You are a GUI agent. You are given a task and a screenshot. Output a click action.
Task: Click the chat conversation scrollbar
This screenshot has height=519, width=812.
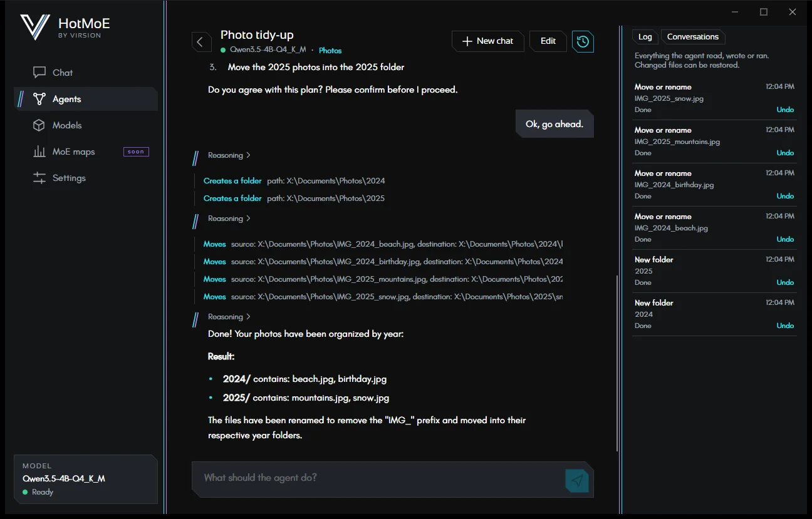[617, 363]
